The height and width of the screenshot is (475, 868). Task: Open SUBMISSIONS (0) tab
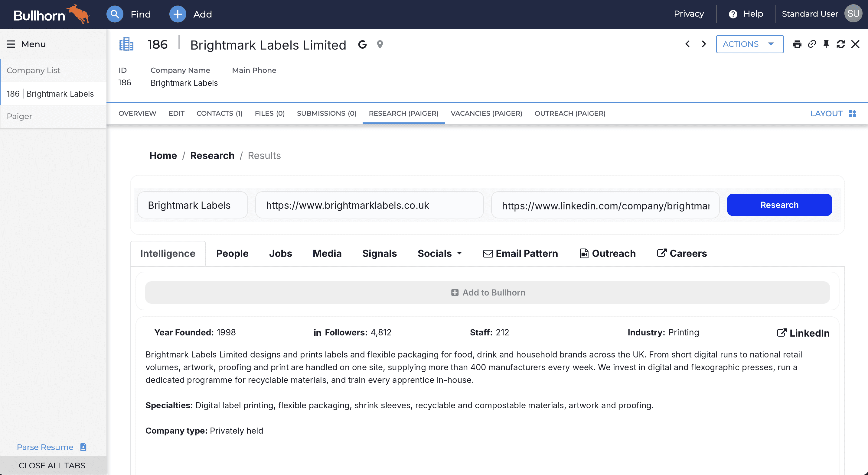coord(327,113)
